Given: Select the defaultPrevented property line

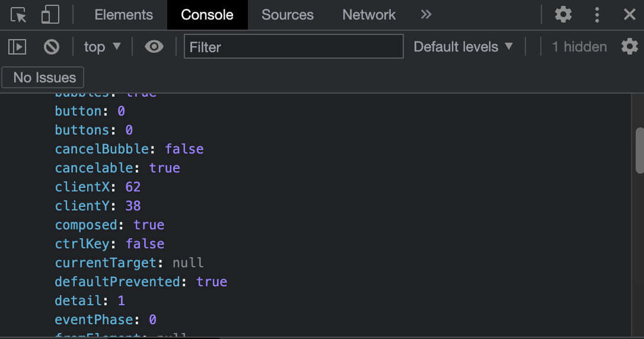Looking at the screenshot, I should click(x=141, y=282).
